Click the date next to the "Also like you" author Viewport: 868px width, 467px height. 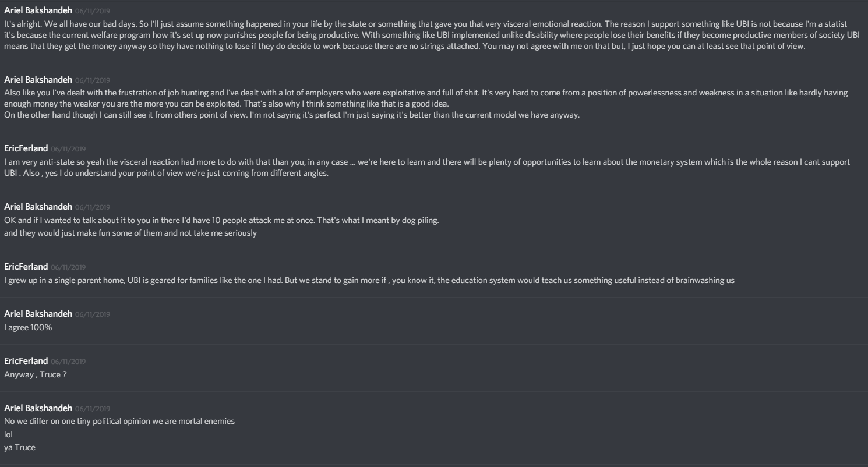(92, 80)
